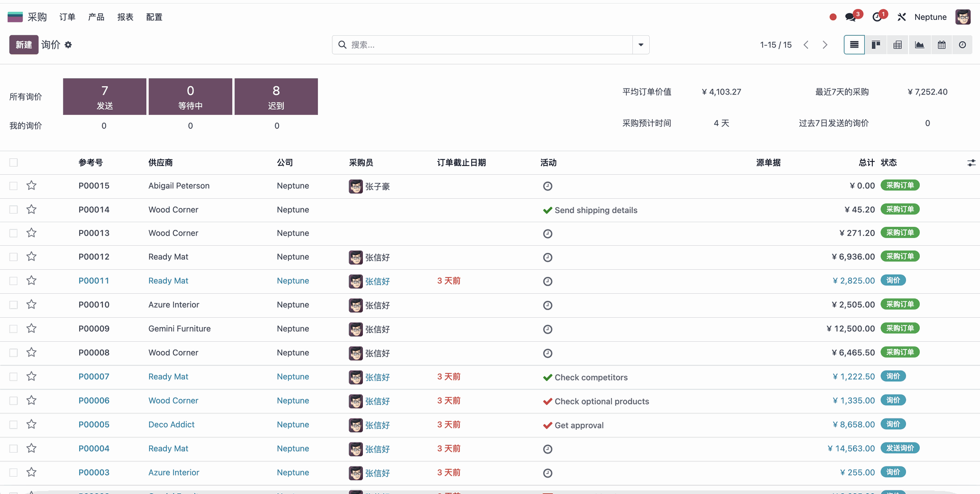The width and height of the screenshot is (980, 494).
Task: Switch to activity view
Action: (962, 45)
